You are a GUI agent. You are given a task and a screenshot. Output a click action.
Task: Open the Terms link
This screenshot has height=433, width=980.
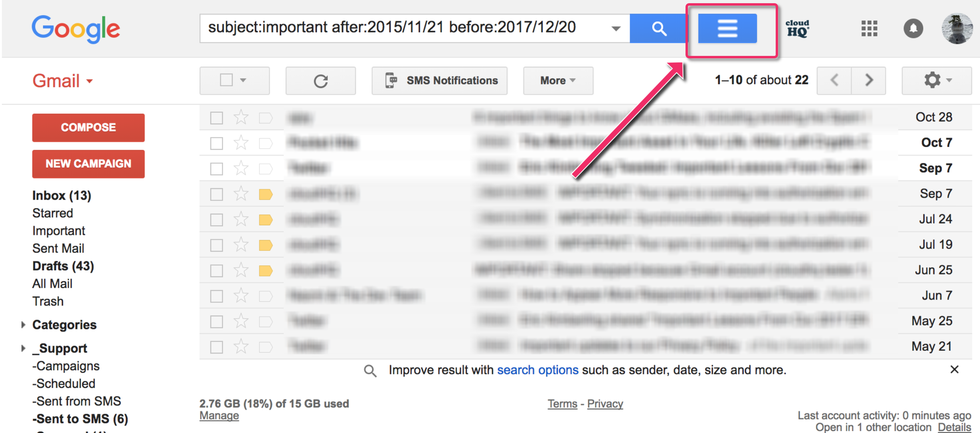(562, 403)
